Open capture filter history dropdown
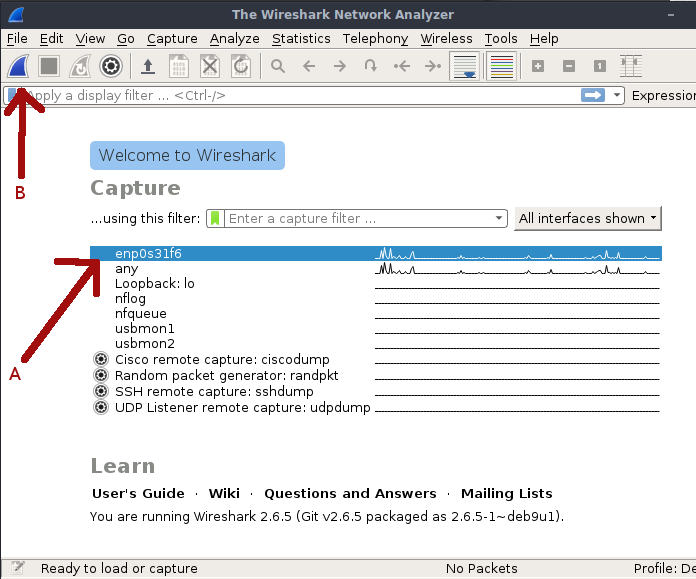696x579 pixels. pos(499,218)
